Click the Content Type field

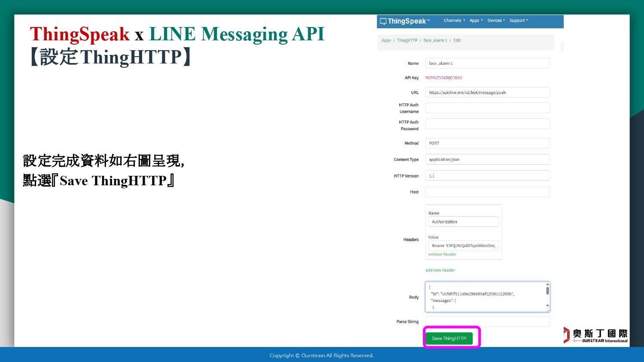487,160
